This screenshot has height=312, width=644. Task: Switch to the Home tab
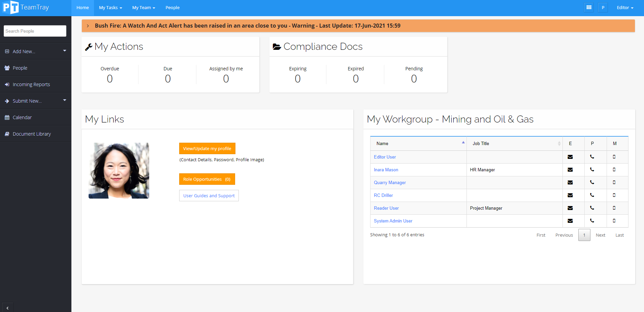pos(82,7)
